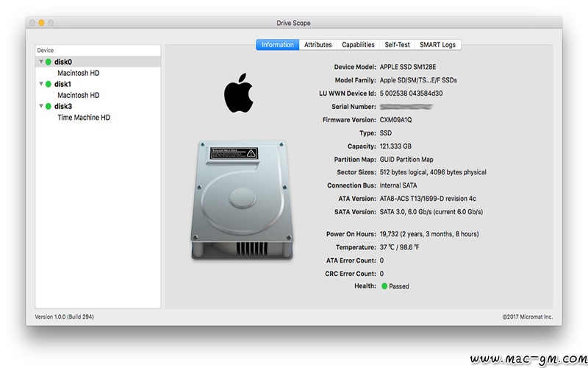Switch to the Information tab
Screen dimensions: 588x368
(278, 45)
